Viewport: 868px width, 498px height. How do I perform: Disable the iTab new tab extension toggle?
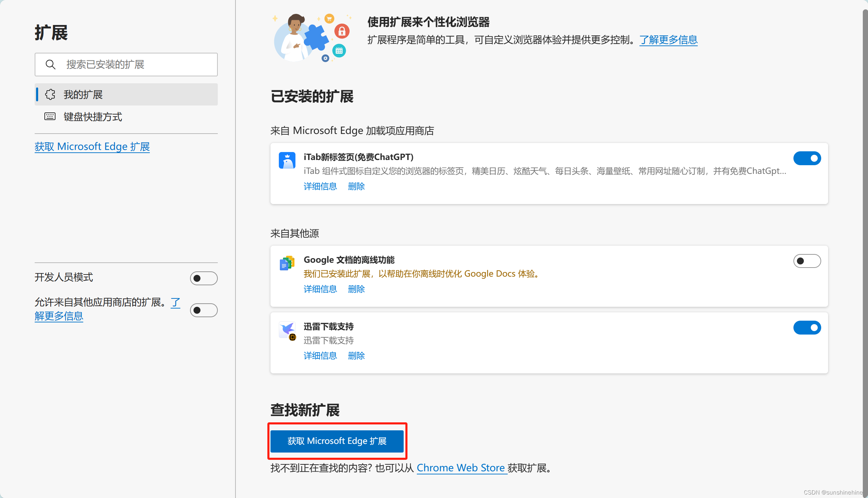[x=807, y=158]
